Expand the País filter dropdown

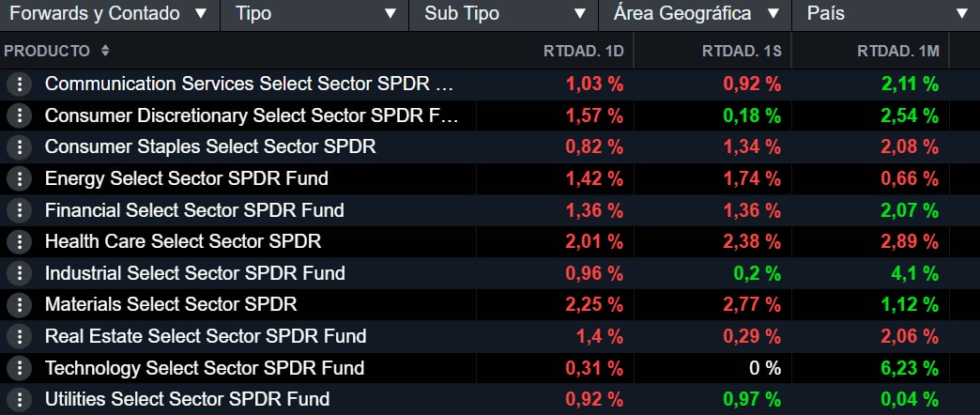coord(886,14)
